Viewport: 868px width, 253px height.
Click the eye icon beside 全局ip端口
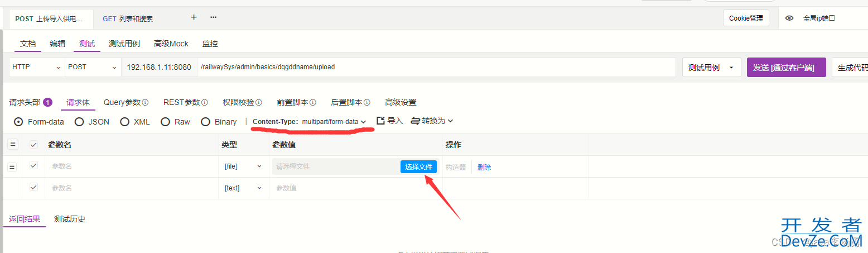[789, 18]
